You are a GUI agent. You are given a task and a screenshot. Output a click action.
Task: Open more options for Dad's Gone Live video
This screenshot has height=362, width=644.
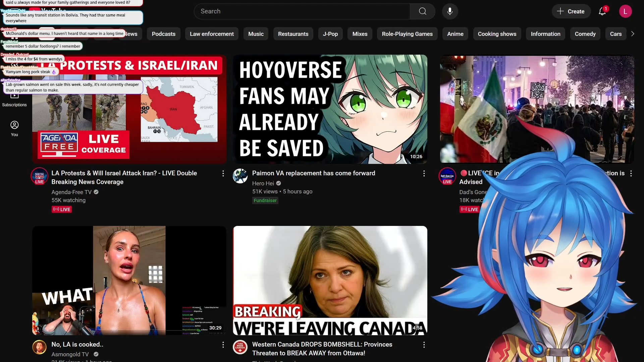(631, 173)
